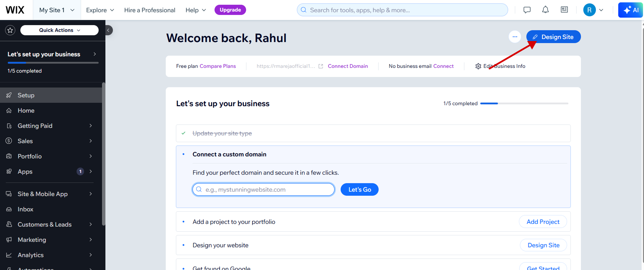Click the Design Site button
644x270 pixels.
coord(553,37)
